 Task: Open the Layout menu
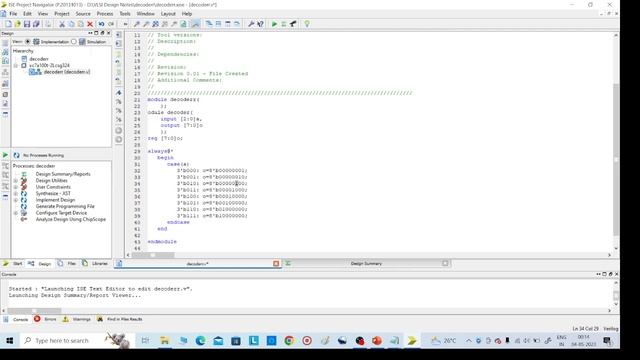pos(168,14)
